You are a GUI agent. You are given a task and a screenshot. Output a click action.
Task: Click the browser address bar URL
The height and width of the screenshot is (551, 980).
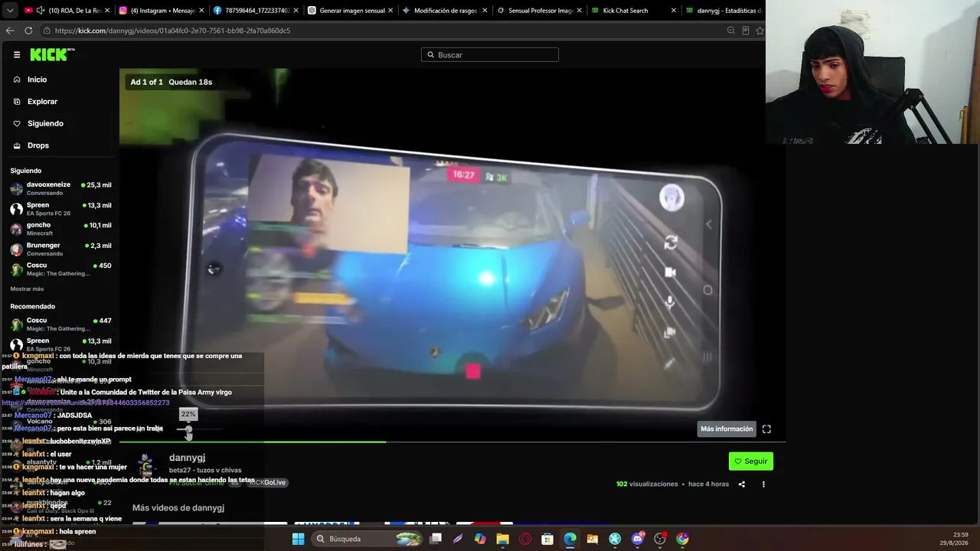[x=172, y=31]
